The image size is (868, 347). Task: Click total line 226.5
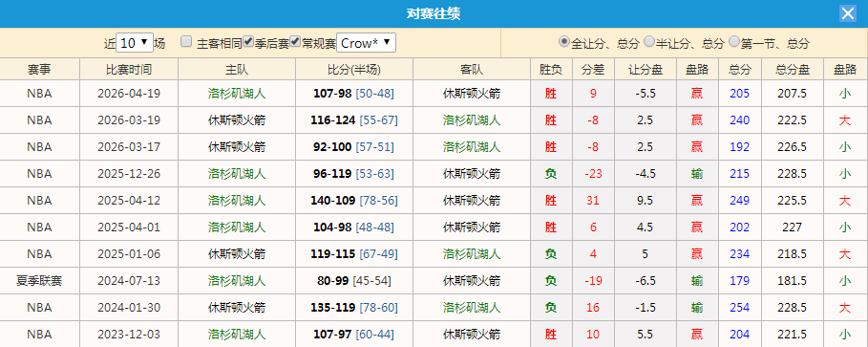pos(793,147)
